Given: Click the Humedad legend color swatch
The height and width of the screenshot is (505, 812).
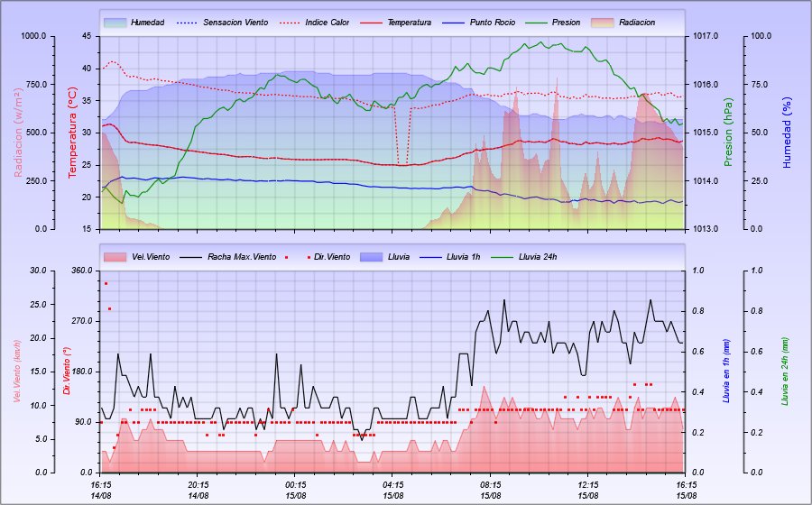Looking at the screenshot, I should pyautogui.click(x=115, y=23).
